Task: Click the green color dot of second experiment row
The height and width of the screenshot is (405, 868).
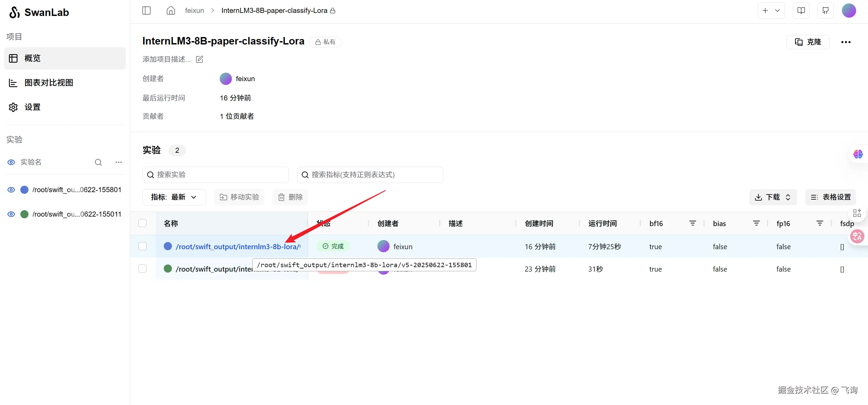Action: pyautogui.click(x=168, y=269)
